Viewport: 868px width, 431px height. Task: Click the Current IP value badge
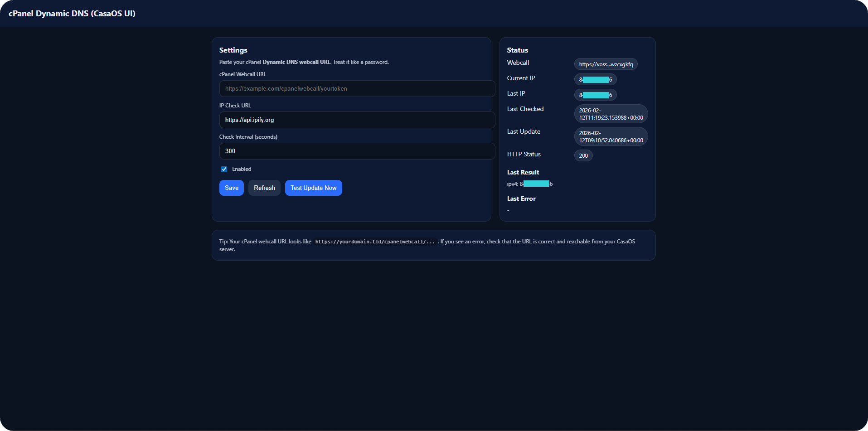click(x=595, y=80)
